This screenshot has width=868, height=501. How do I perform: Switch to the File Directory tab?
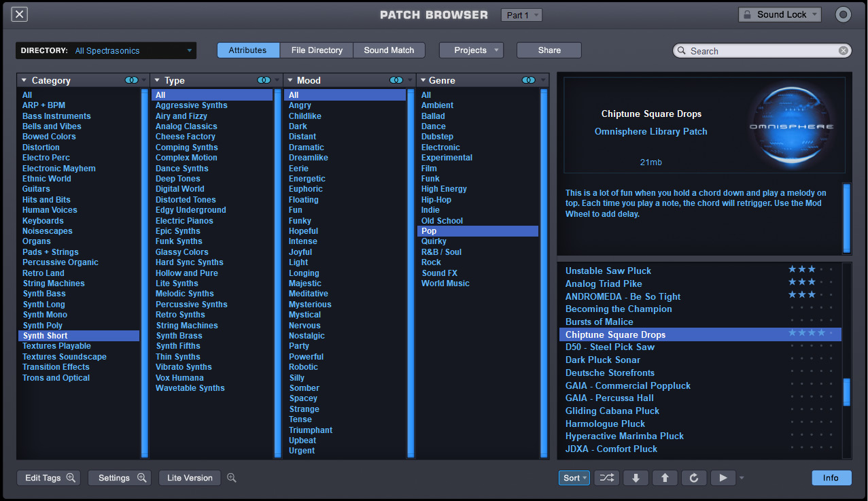tap(317, 50)
